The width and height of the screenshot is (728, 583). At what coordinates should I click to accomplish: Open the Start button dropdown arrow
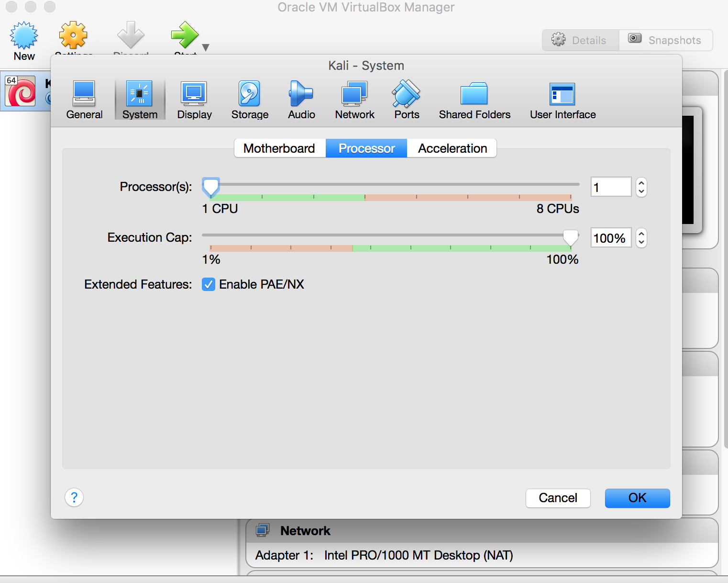pyautogui.click(x=206, y=47)
